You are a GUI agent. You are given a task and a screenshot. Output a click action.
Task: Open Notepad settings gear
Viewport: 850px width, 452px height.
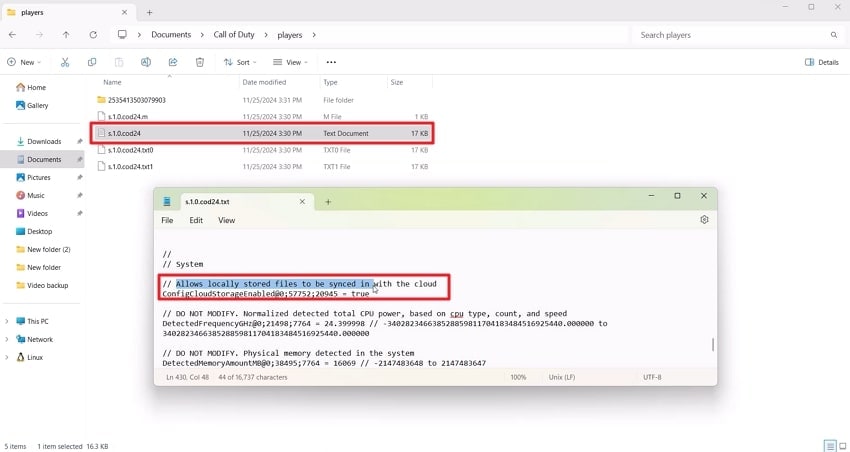[704, 219]
